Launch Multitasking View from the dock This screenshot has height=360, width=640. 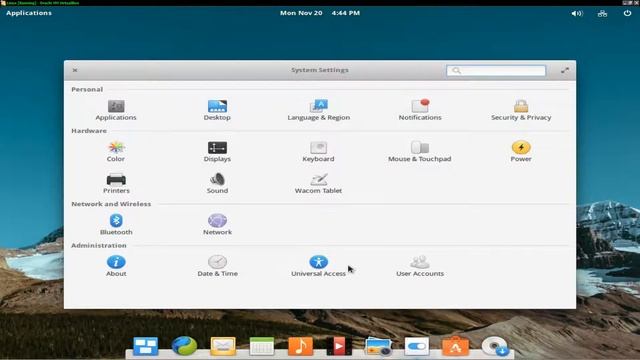pyautogui.click(x=146, y=346)
